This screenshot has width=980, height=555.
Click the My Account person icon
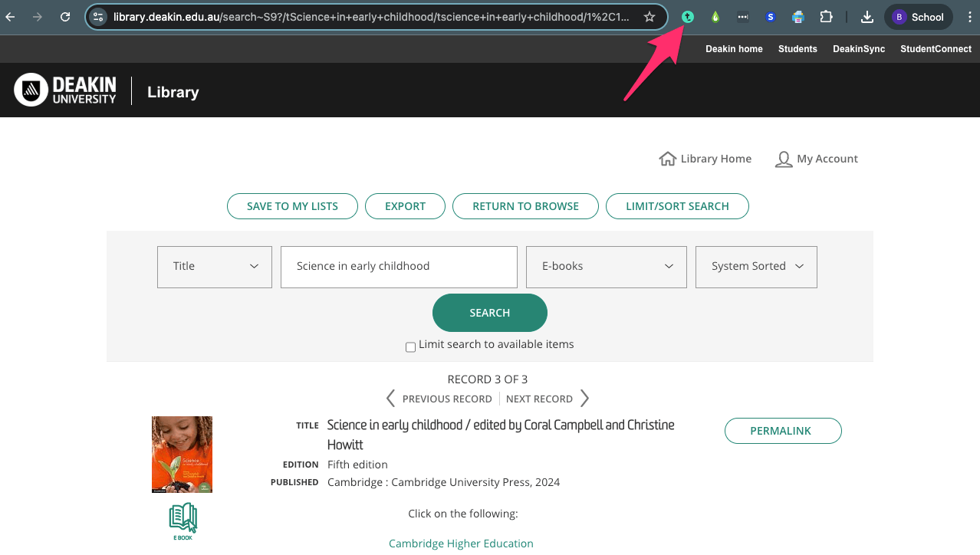coord(783,159)
